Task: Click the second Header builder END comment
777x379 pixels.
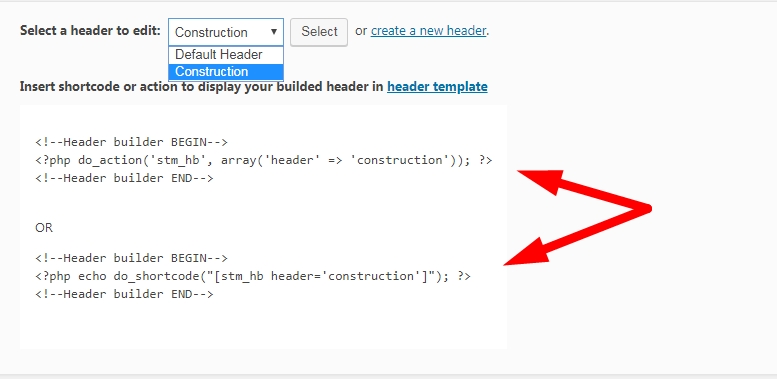Action: tap(124, 294)
